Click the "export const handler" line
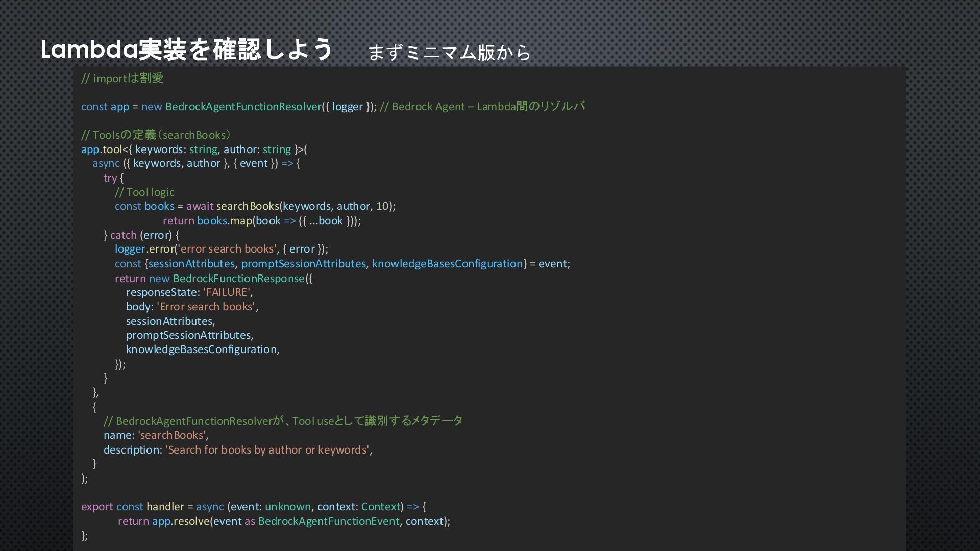The width and height of the screenshot is (980, 551). click(x=254, y=507)
